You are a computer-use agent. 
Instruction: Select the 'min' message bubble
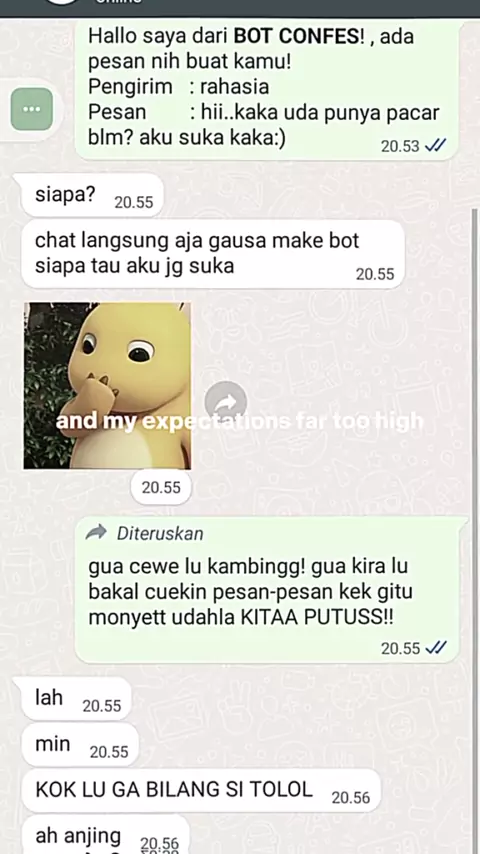point(80,745)
